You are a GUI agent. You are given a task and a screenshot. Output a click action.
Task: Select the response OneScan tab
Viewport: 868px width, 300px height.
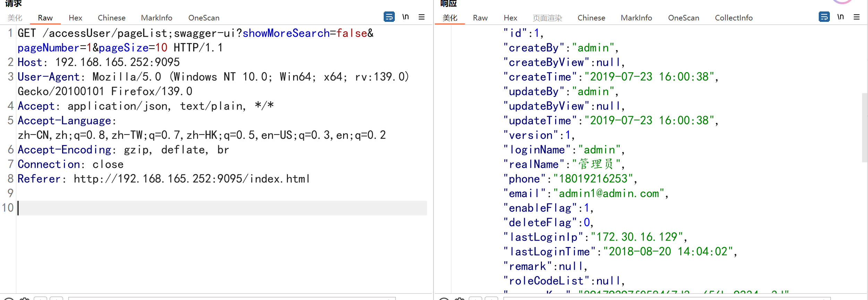coord(683,18)
